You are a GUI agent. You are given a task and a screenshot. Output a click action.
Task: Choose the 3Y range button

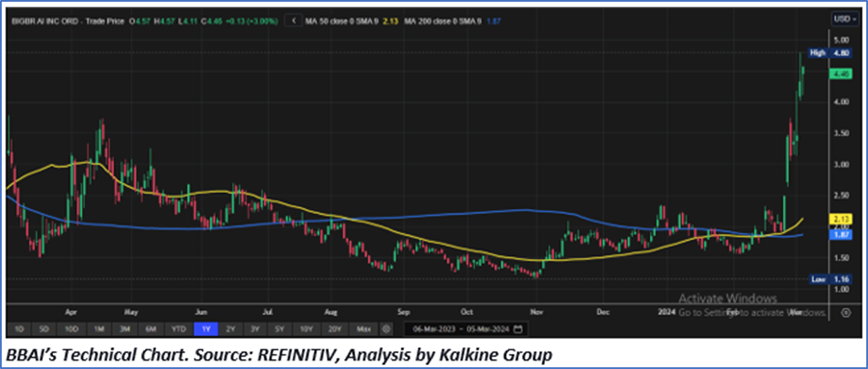coord(255,329)
